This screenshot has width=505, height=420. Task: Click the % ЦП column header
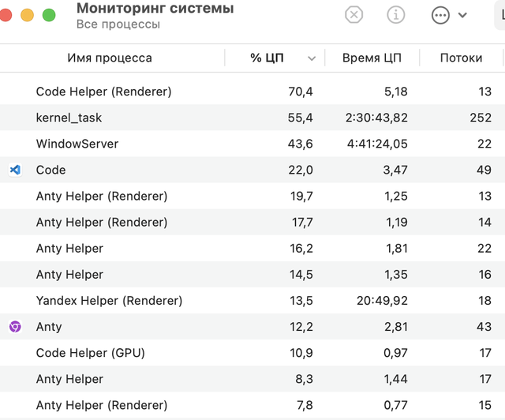tap(267, 58)
